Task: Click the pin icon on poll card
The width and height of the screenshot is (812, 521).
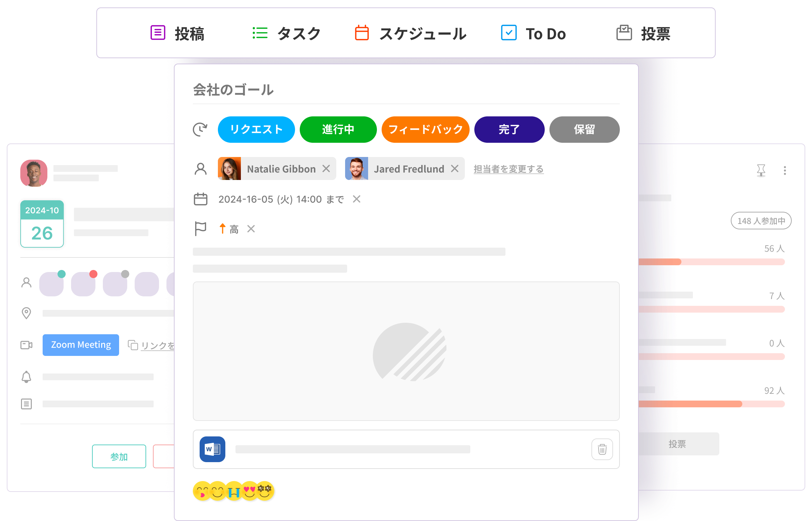Action: 761,170
